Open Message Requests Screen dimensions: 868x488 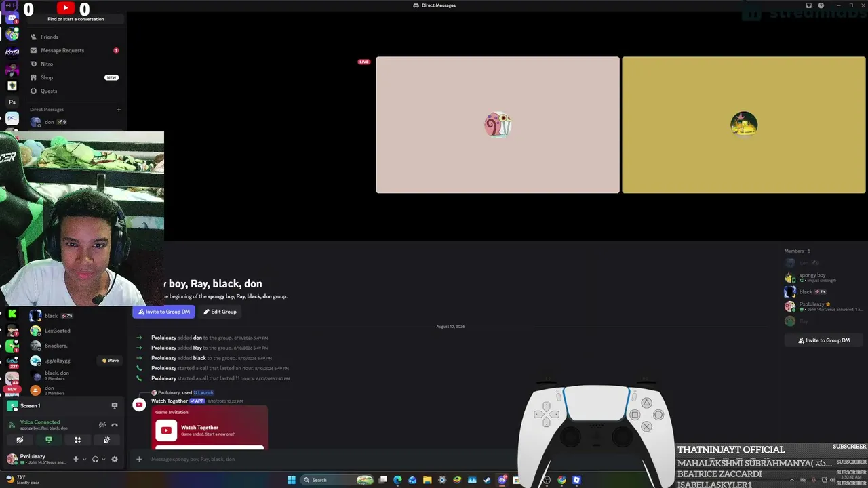point(75,50)
